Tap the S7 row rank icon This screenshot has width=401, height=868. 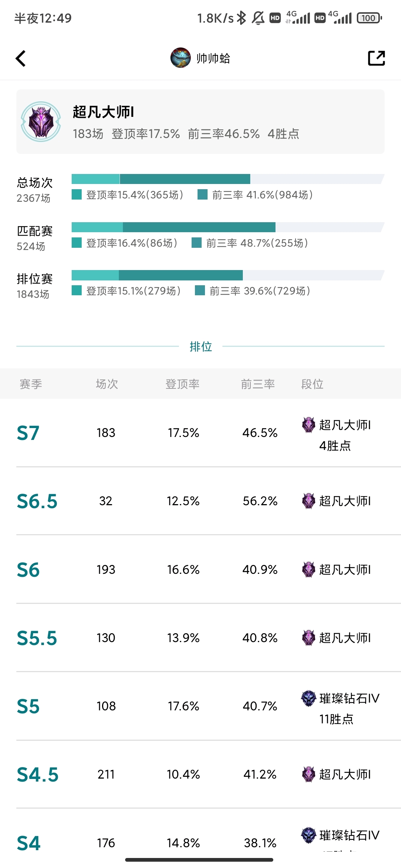(x=308, y=425)
